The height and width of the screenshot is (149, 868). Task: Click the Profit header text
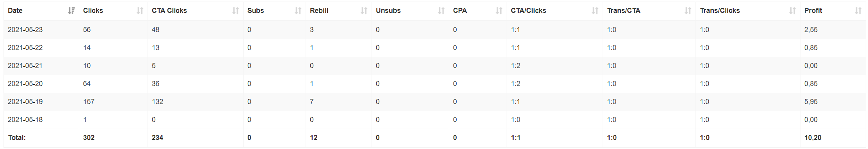[x=813, y=11]
